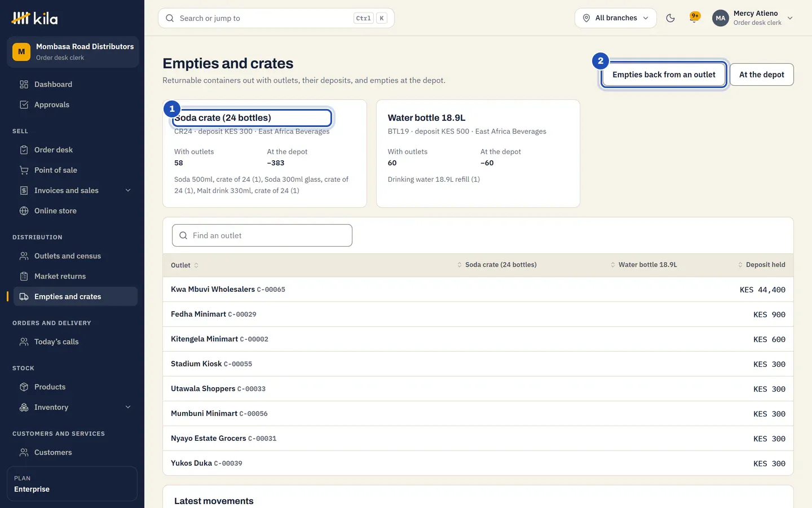
Task: Sort by Deposit held column
Action: pos(761,265)
